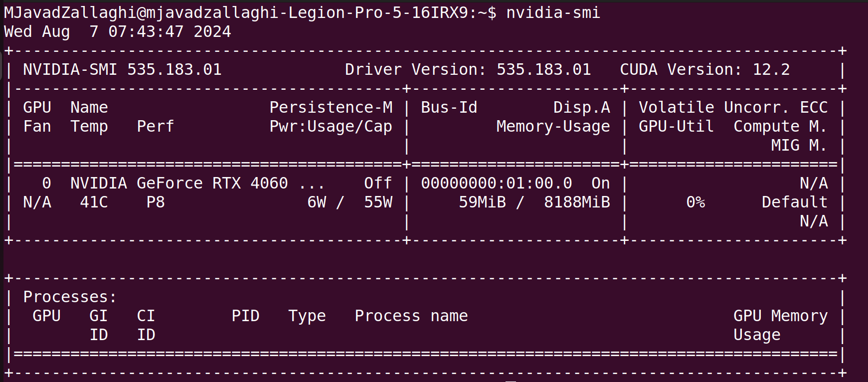The height and width of the screenshot is (382, 868).
Task: Click the CUDA Version 12.2 text
Action: coord(705,69)
